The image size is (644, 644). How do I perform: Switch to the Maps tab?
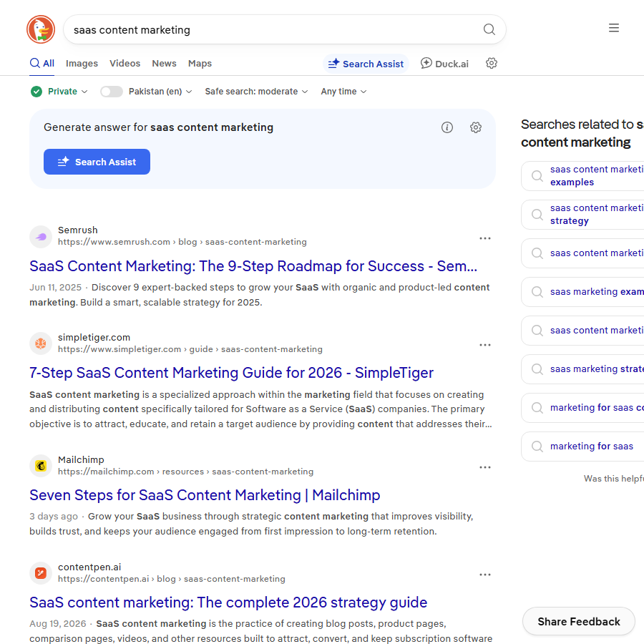200,63
